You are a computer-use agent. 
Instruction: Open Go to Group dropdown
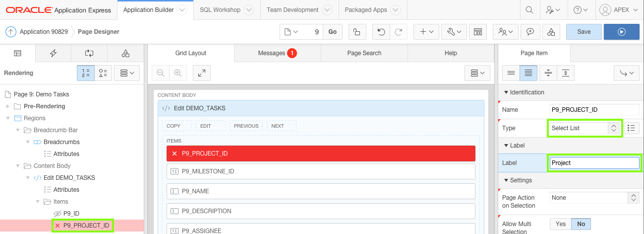[627, 73]
